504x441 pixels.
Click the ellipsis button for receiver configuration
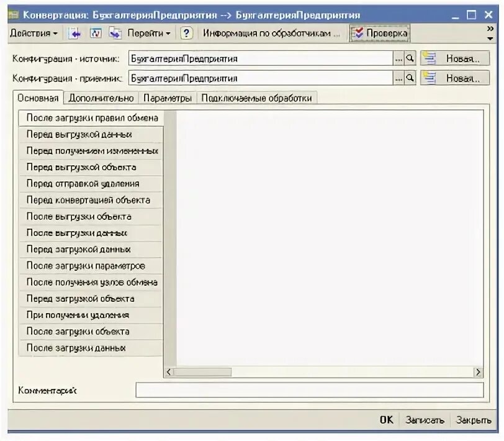coord(398,78)
